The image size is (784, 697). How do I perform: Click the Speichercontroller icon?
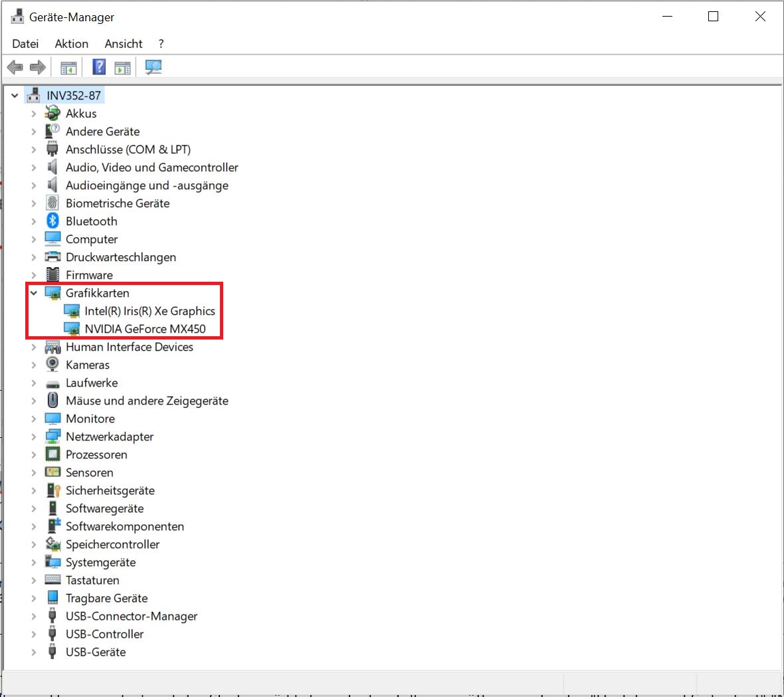pos(52,544)
